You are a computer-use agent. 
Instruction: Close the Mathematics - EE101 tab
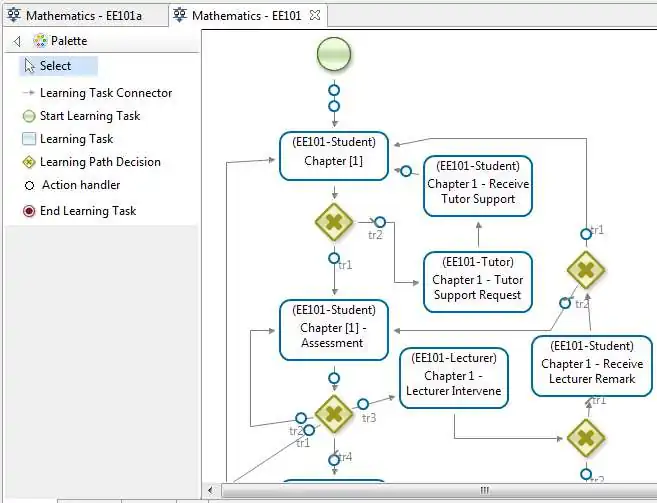tap(315, 15)
